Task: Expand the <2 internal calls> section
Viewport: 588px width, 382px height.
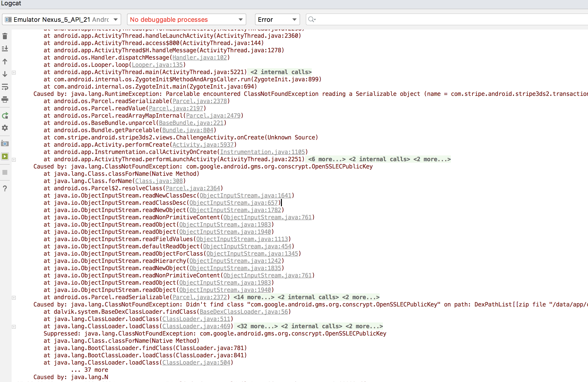Action: pyautogui.click(x=280, y=72)
